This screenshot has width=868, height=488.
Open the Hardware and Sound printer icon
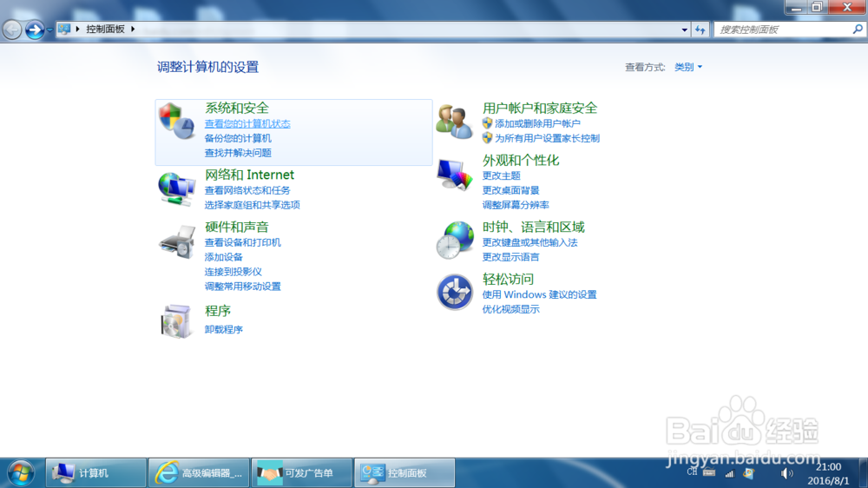(x=177, y=241)
